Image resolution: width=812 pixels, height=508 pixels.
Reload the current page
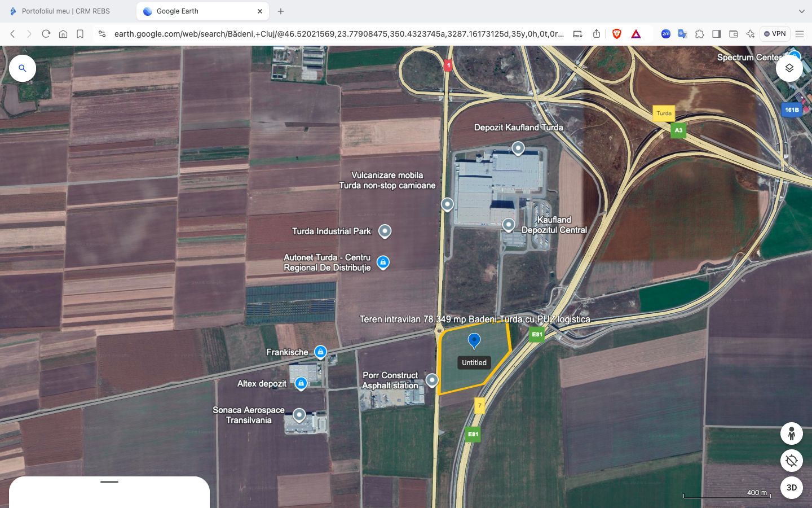coord(46,34)
